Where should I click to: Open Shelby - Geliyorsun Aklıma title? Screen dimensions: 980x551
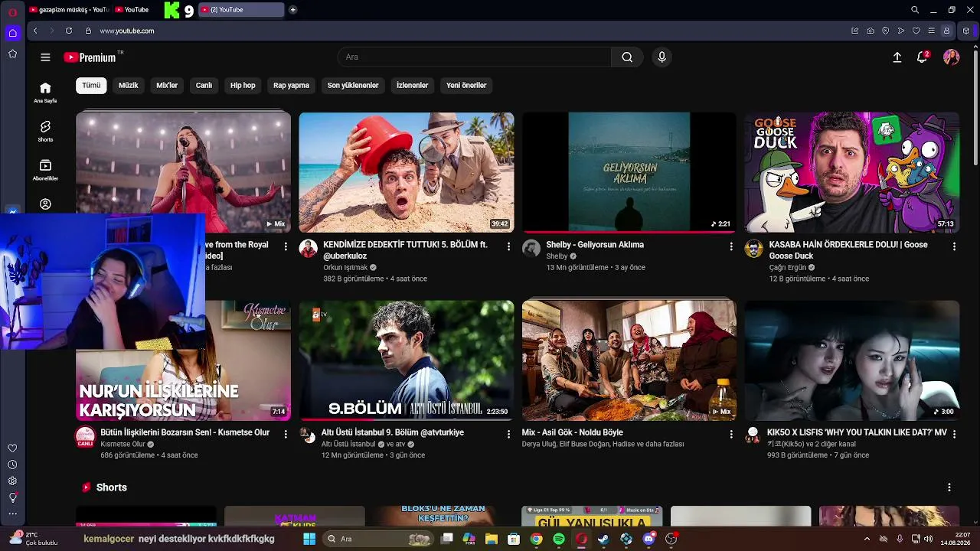click(x=595, y=245)
